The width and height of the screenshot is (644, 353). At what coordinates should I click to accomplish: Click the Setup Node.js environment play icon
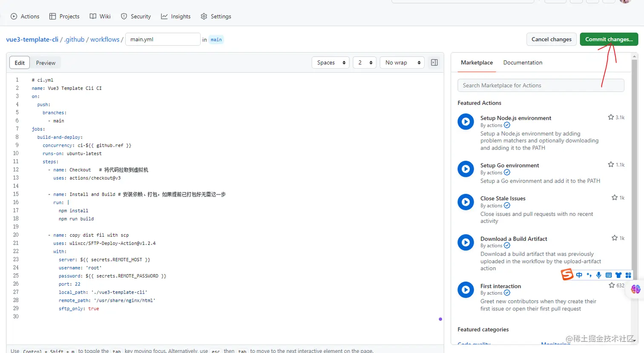click(x=466, y=122)
